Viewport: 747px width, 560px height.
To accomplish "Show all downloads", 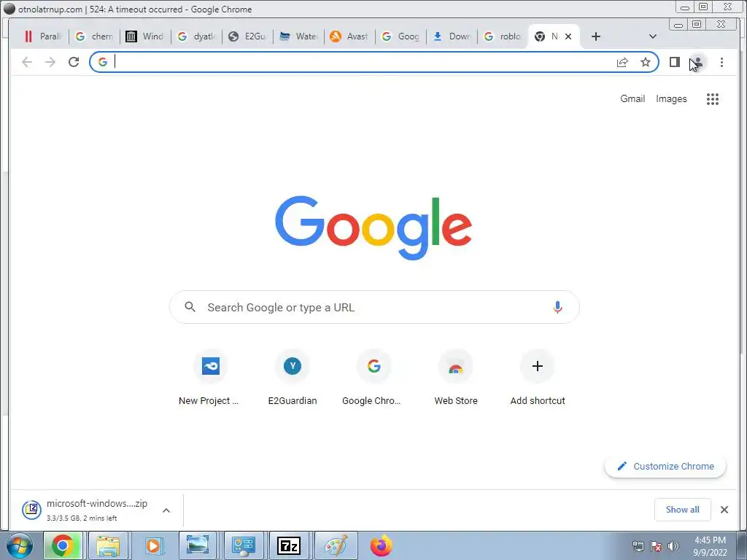I will [x=682, y=510].
